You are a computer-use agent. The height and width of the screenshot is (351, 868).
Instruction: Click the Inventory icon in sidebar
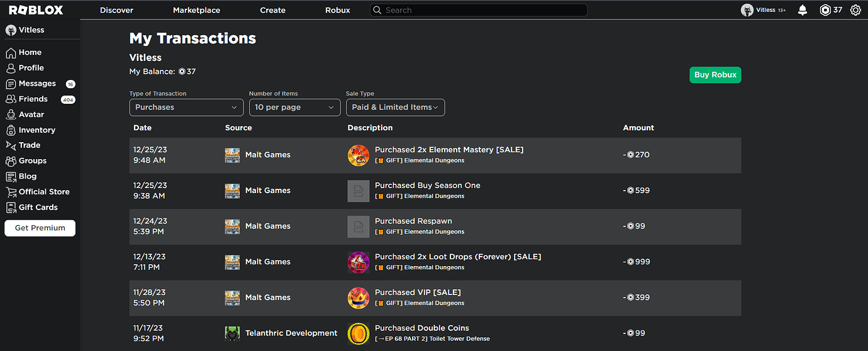(x=11, y=130)
